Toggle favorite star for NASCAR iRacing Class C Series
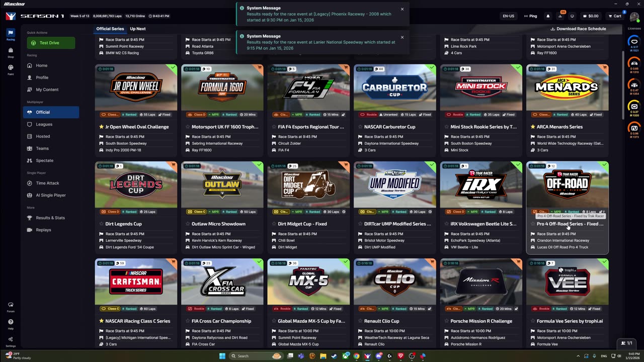The height and width of the screenshot is (362, 644). (x=102, y=321)
